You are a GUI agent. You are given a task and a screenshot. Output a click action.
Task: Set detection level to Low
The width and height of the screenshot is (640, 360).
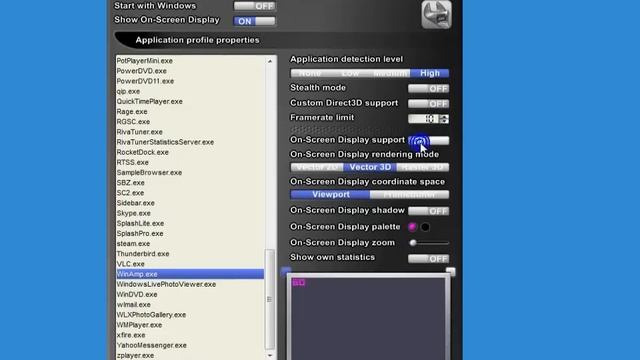click(x=350, y=73)
